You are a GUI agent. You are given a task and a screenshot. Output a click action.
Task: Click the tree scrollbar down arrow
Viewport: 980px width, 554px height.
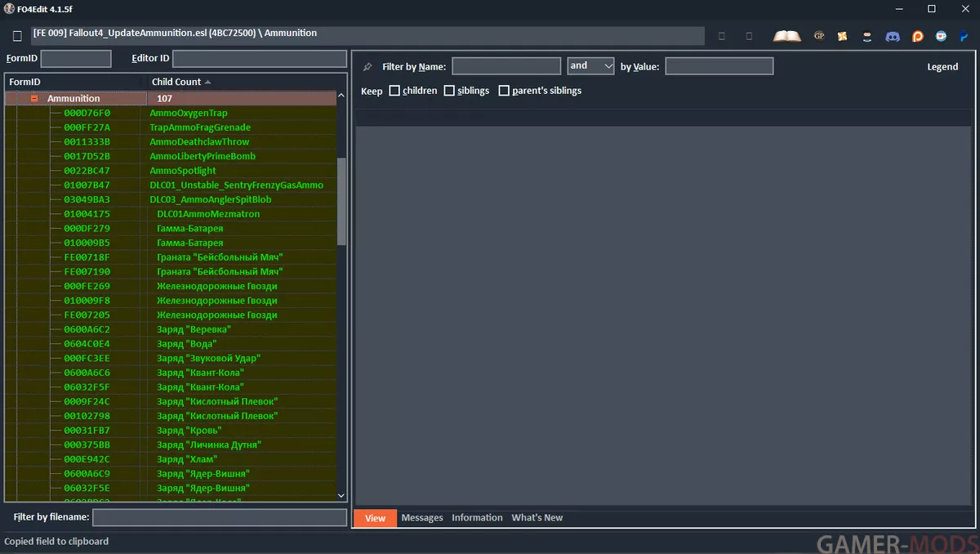coord(341,495)
